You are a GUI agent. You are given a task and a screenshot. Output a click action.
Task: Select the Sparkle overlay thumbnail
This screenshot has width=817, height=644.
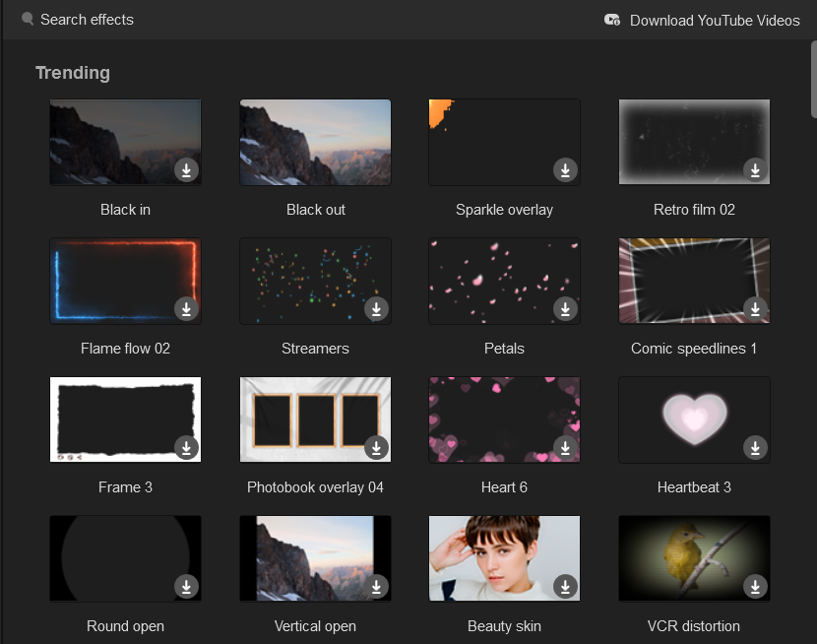tap(504, 142)
